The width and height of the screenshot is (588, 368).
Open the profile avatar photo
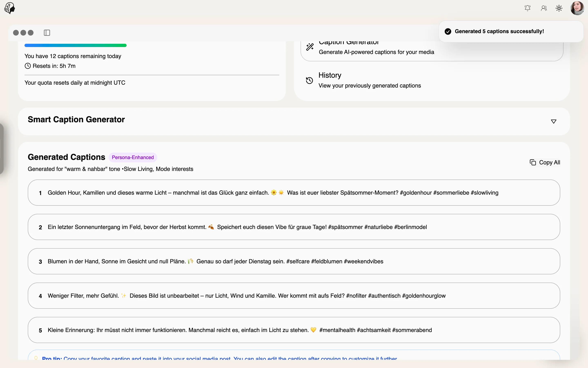[577, 8]
